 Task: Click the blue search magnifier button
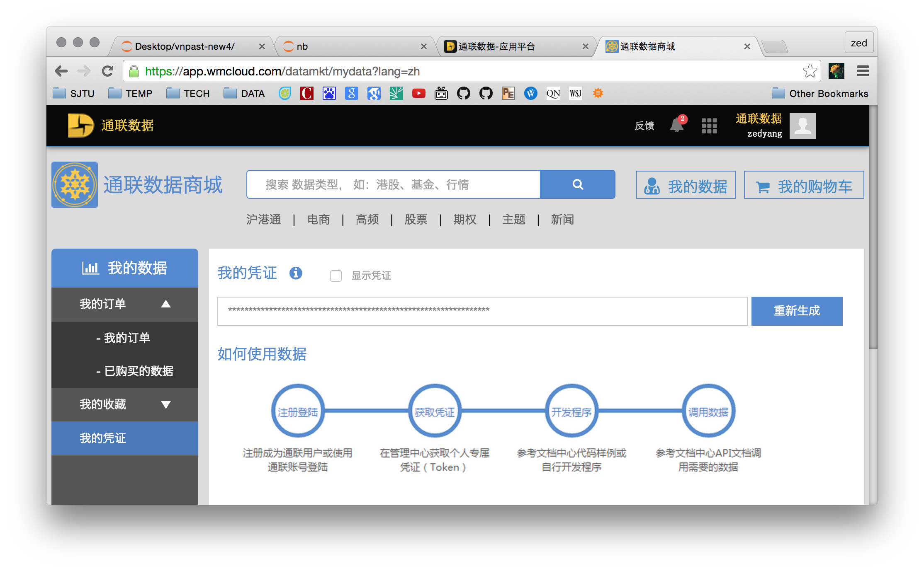click(x=577, y=184)
